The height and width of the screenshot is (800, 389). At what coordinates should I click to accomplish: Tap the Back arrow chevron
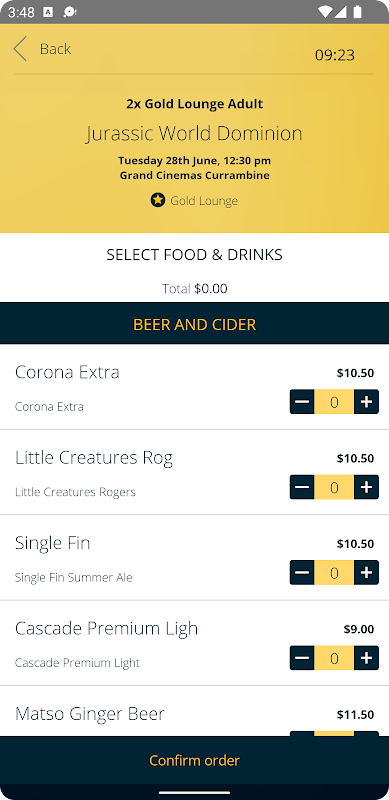point(20,49)
